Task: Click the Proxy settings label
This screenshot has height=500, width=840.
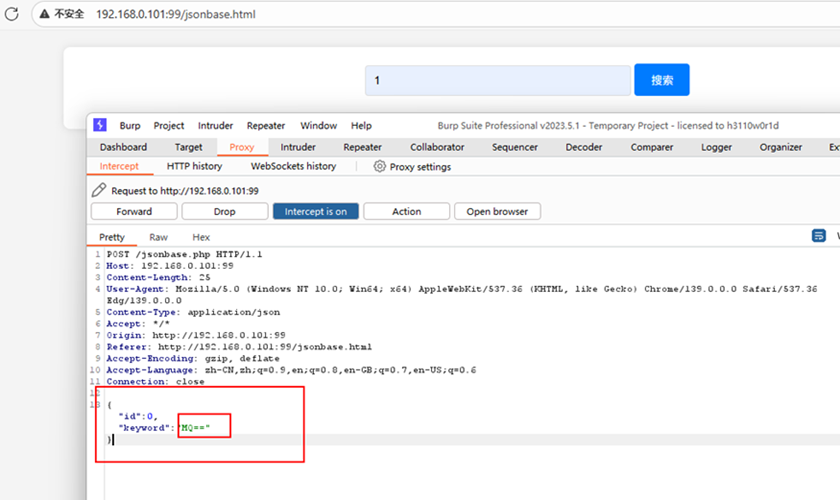Action: pos(421,167)
